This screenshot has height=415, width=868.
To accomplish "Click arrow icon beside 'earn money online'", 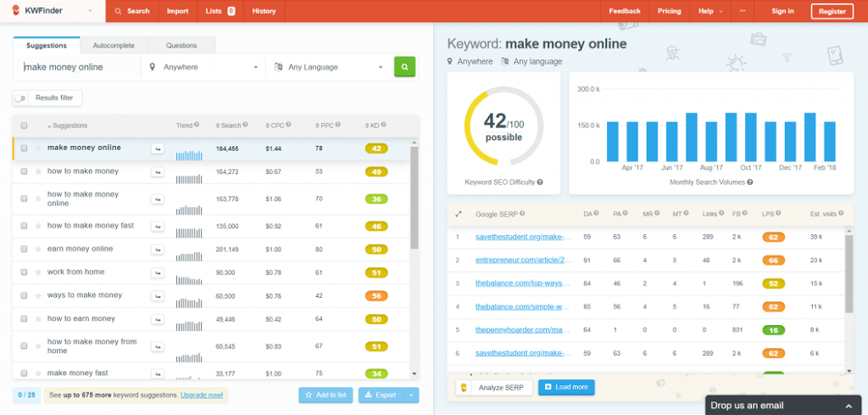I will tap(158, 250).
